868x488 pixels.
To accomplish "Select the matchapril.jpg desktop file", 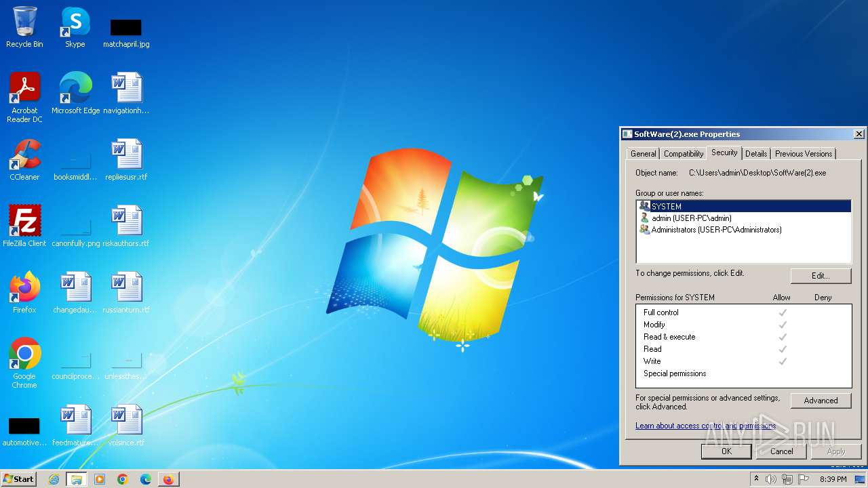I will 126,33.
